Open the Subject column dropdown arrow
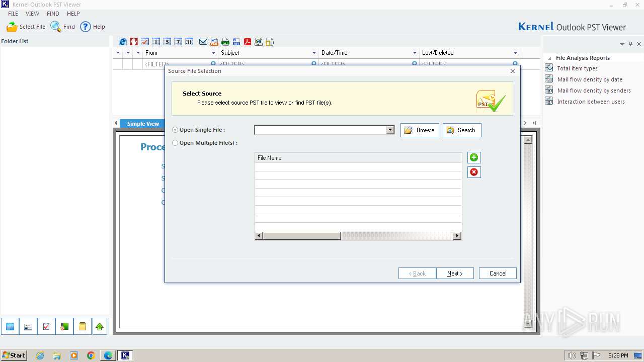 [314, 53]
